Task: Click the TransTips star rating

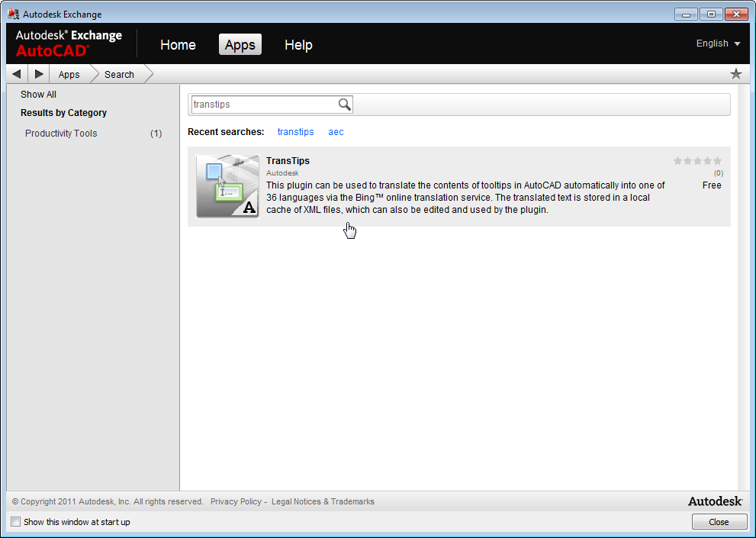Action: 697,161
